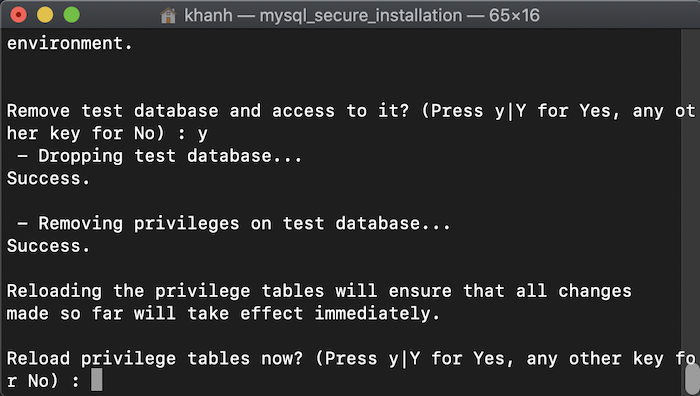Click the Removing privileges on test database line
The height and width of the screenshot is (396, 700).
pyautogui.click(x=234, y=223)
